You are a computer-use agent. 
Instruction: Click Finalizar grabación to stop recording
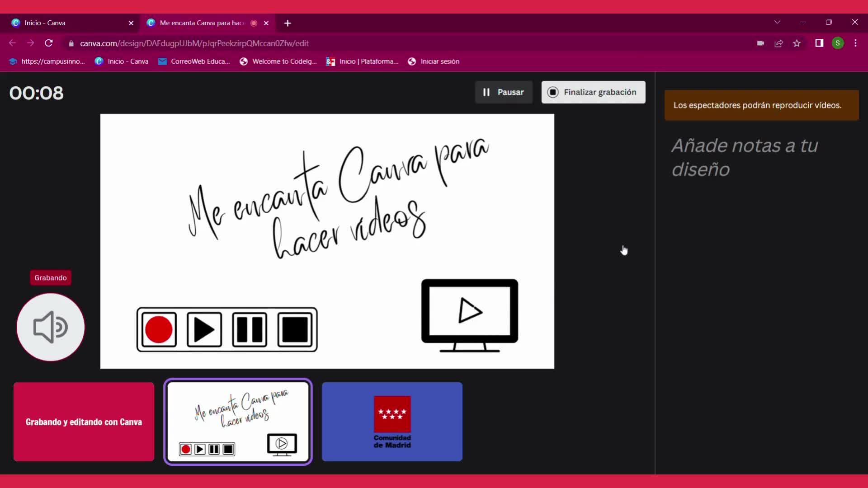click(x=593, y=92)
